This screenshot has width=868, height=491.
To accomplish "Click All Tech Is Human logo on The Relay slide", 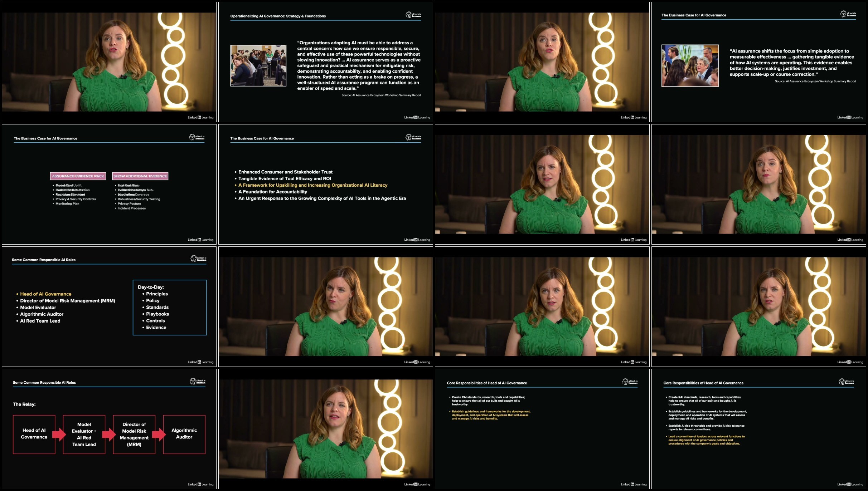I will [x=197, y=382].
